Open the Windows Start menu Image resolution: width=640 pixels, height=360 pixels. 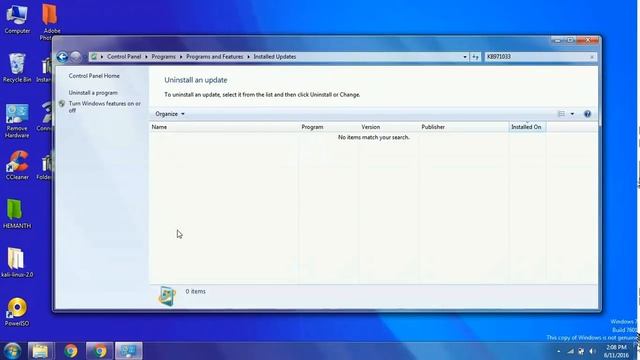(x=12, y=351)
